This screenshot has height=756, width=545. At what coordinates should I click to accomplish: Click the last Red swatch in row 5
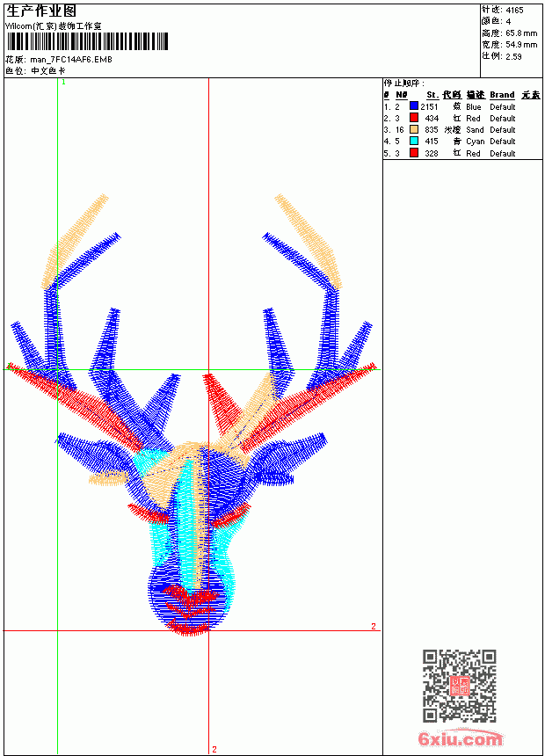(x=414, y=153)
